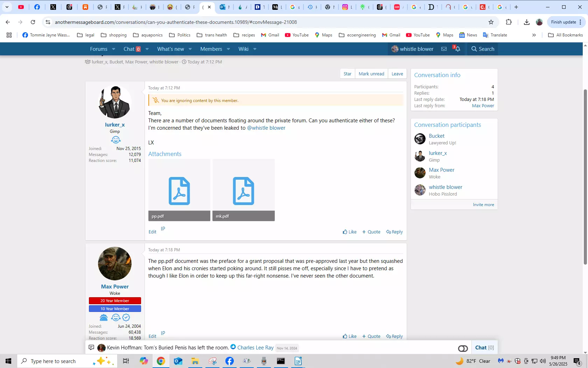Screen dimensions: 588x368
Task: Open Google Chrome from the taskbar
Action: click(x=161, y=361)
